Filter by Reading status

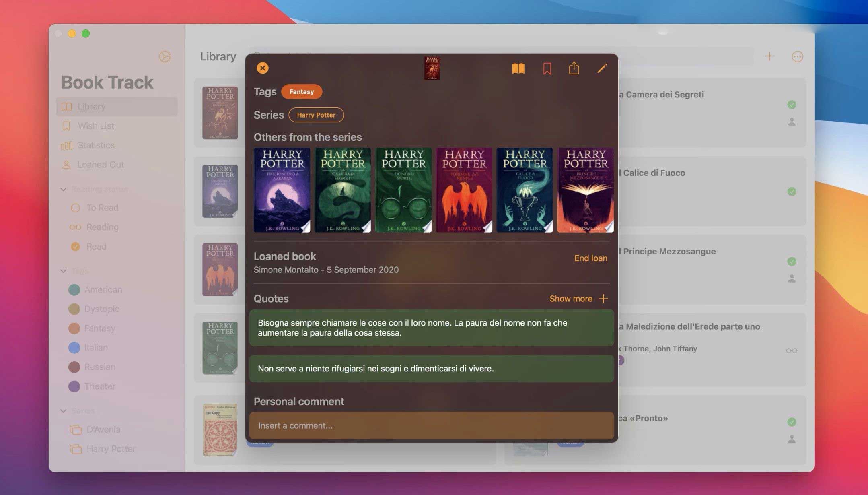point(94,227)
